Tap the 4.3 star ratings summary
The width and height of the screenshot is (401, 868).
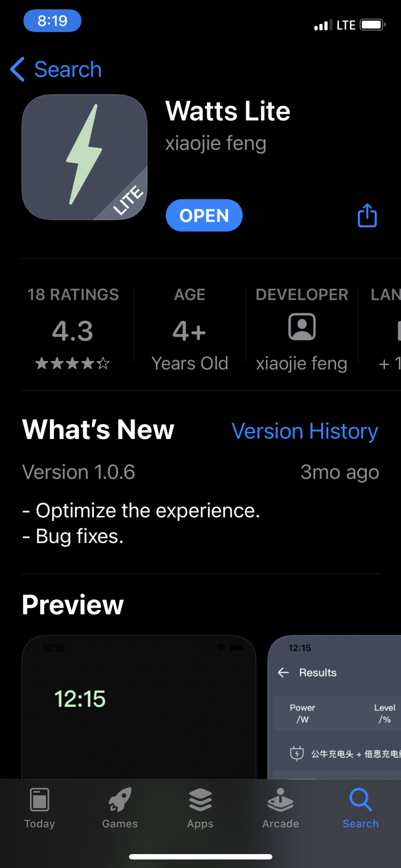73,329
